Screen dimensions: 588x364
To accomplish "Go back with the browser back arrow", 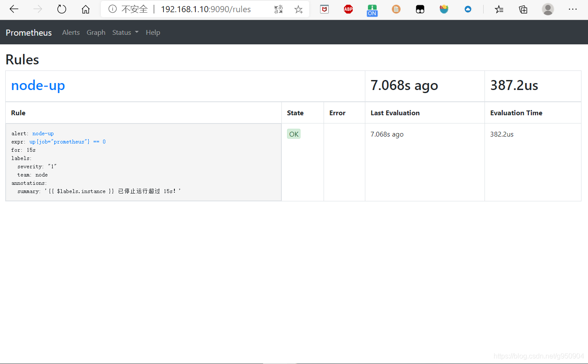I will [x=14, y=9].
